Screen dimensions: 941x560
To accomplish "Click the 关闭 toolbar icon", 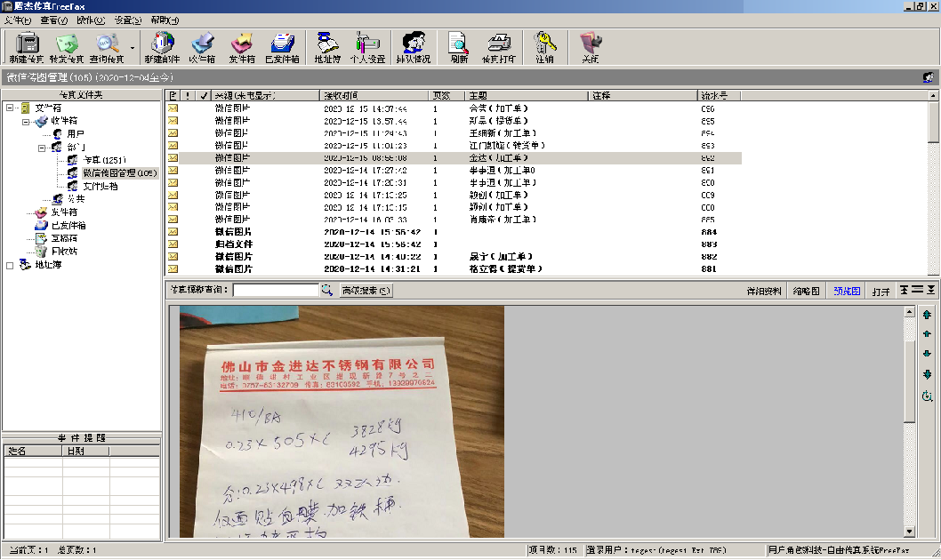I will click(x=591, y=47).
